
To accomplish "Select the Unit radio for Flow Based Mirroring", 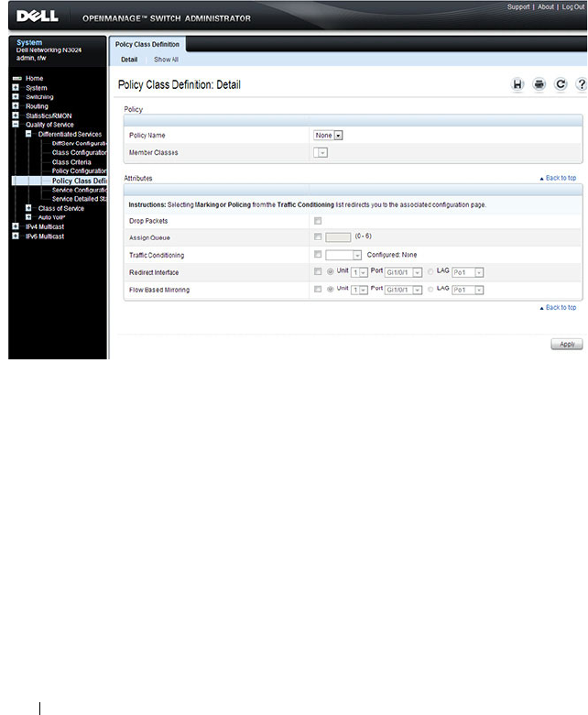I will (x=331, y=289).
